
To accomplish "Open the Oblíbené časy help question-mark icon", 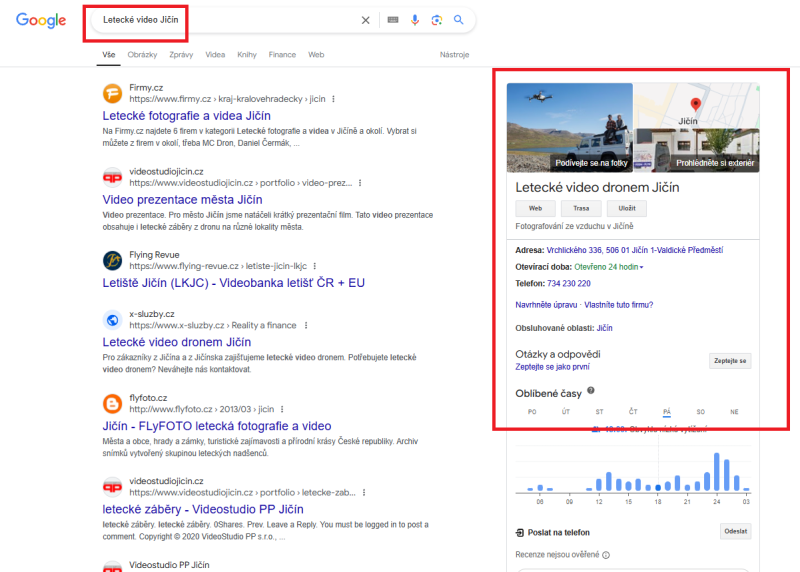I will tap(591, 391).
